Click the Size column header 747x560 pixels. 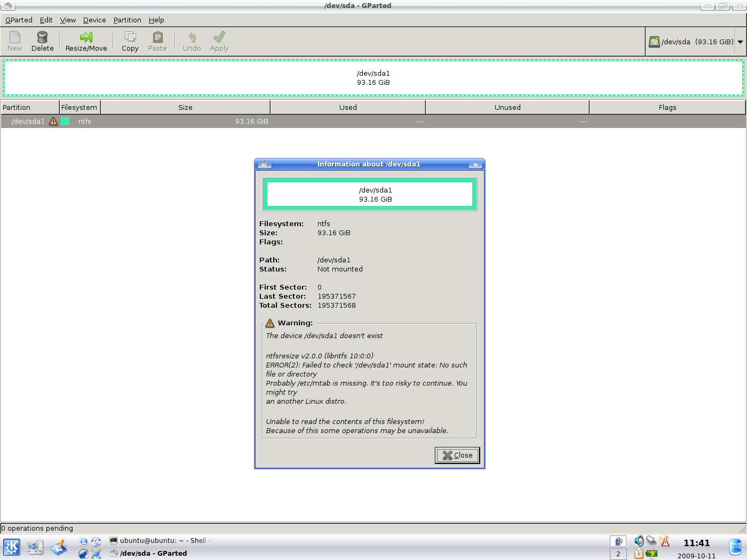(185, 107)
